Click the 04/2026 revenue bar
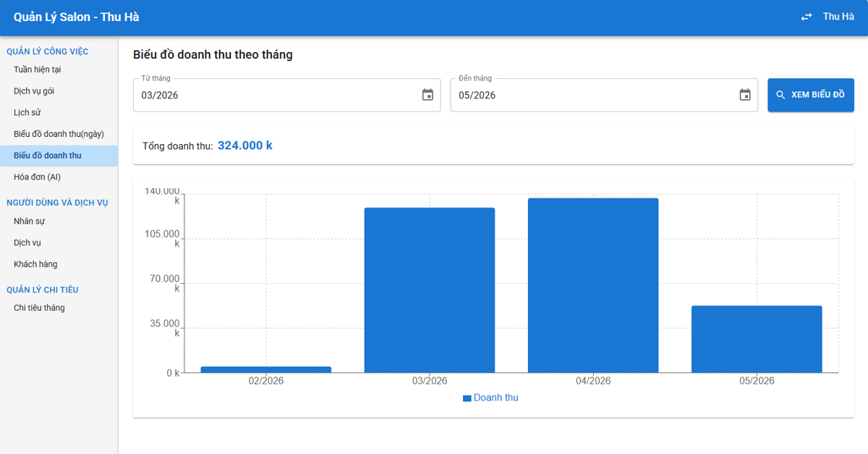 pyautogui.click(x=593, y=285)
